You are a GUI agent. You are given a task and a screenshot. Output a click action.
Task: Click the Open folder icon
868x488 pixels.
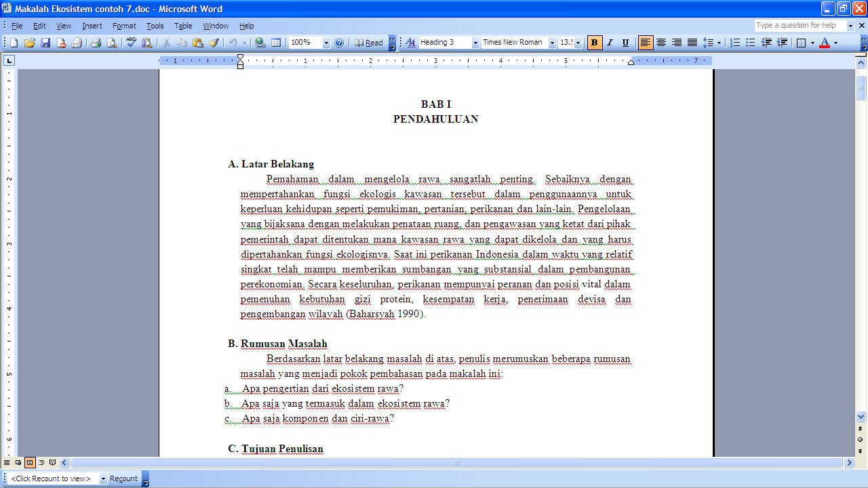coord(29,43)
